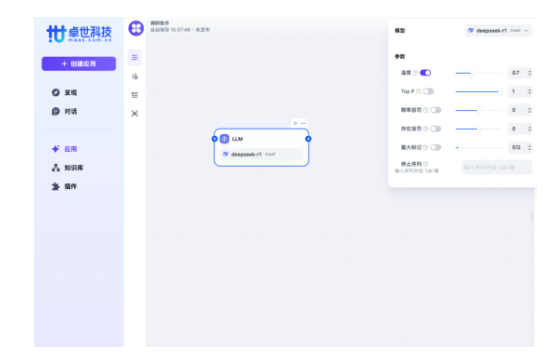
Task: Open the 插件 plugin puzzle icon
Action: pos(56,186)
